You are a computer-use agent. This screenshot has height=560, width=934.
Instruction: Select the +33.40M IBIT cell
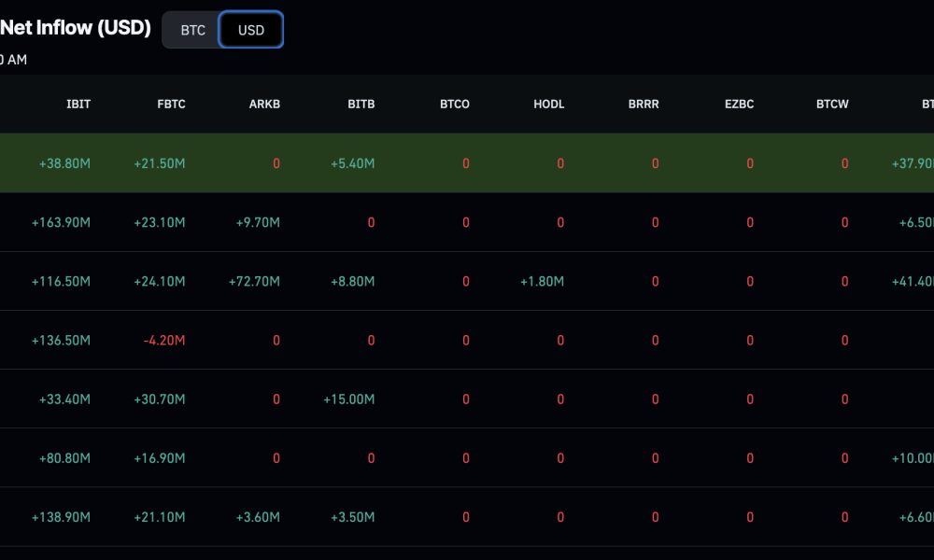click(64, 399)
